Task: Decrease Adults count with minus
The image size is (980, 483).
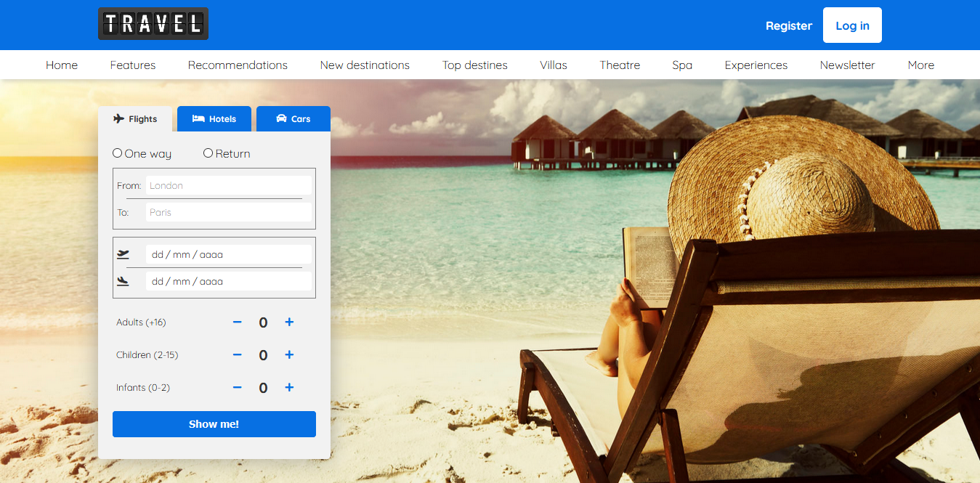Action: coord(237,322)
